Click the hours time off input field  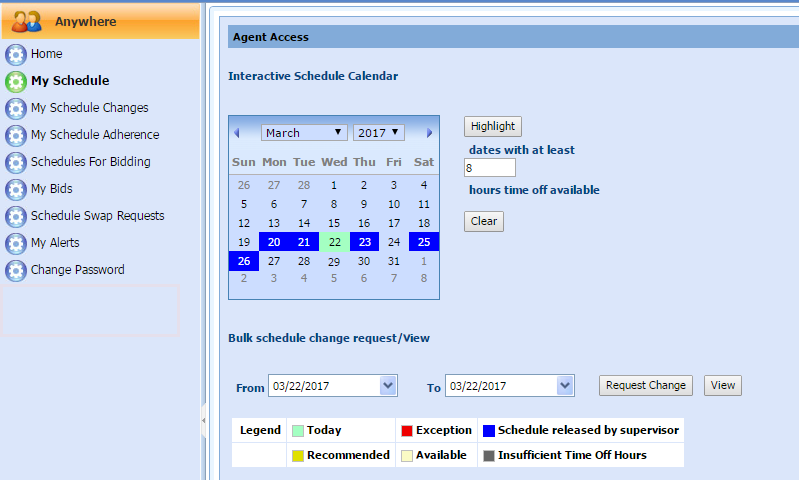pos(489,168)
